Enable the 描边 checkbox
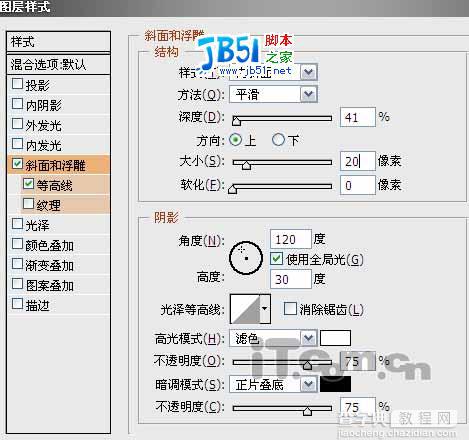 click(x=17, y=304)
